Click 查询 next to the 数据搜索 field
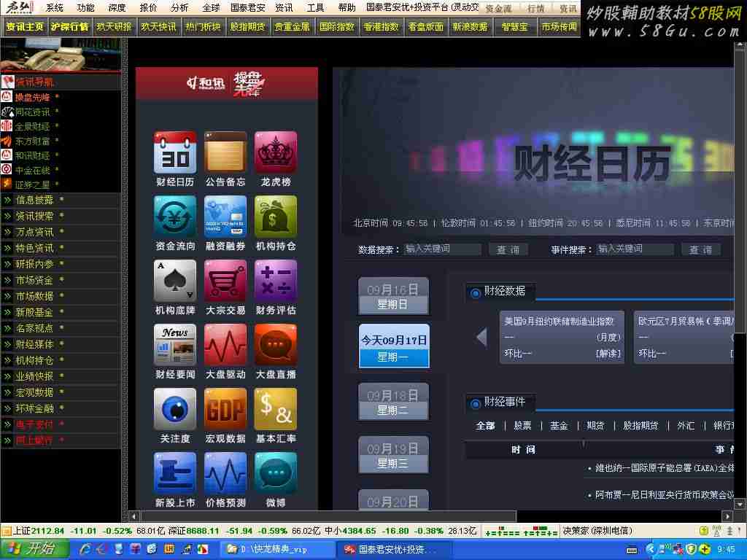Screen dimensions: 747x560 tap(508, 249)
